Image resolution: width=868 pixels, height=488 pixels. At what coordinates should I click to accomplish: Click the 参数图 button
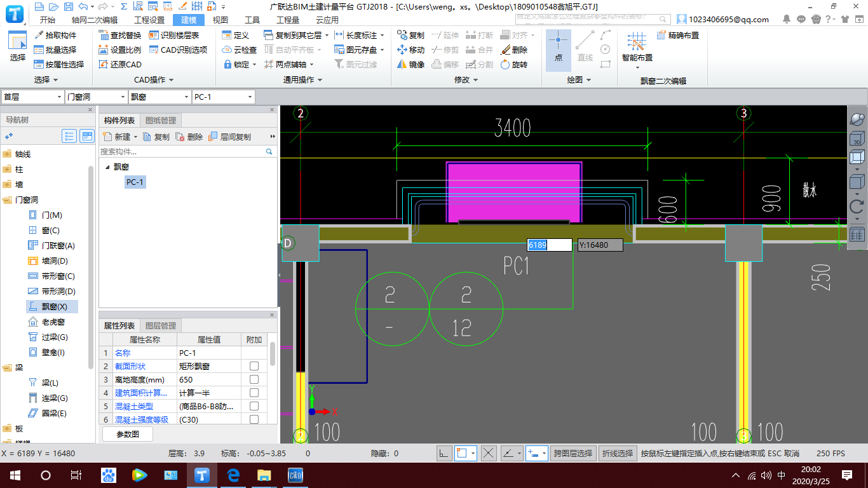pyautogui.click(x=128, y=434)
